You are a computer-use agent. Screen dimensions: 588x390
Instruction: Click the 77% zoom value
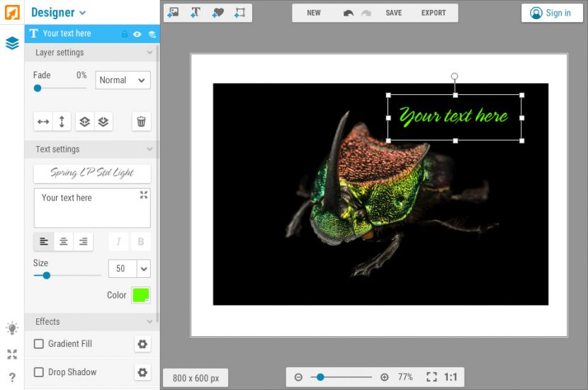405,377
